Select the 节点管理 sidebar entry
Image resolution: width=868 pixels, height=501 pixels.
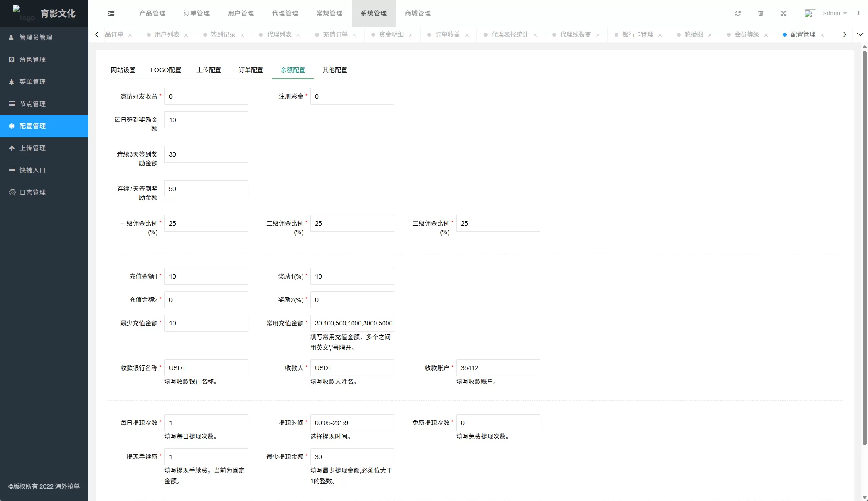[x=32, y=104]
